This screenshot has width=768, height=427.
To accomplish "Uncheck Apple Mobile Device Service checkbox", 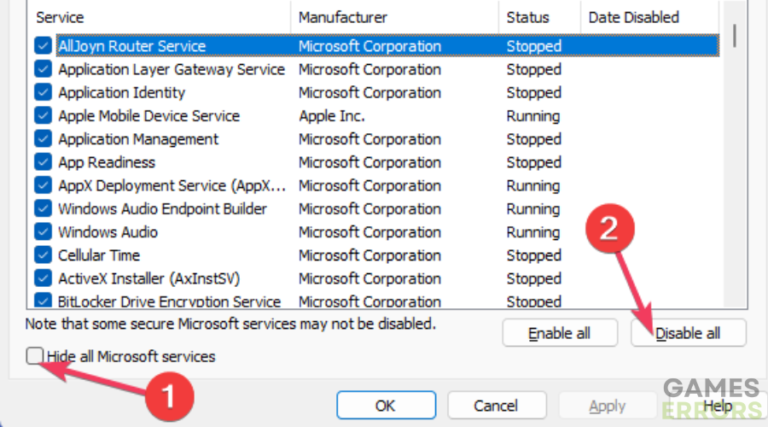I will pyautogui.click(x=43, y=116).
